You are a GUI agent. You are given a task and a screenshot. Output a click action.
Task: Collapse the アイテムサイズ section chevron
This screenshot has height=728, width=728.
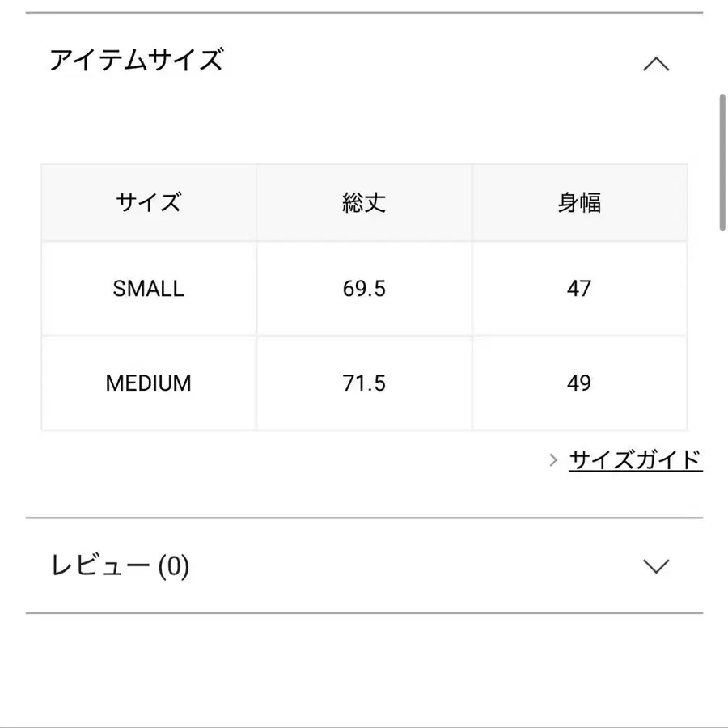656,64
